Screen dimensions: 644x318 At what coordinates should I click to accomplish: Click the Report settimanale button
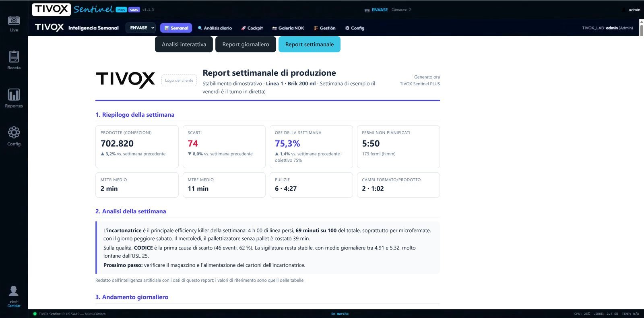310,44
